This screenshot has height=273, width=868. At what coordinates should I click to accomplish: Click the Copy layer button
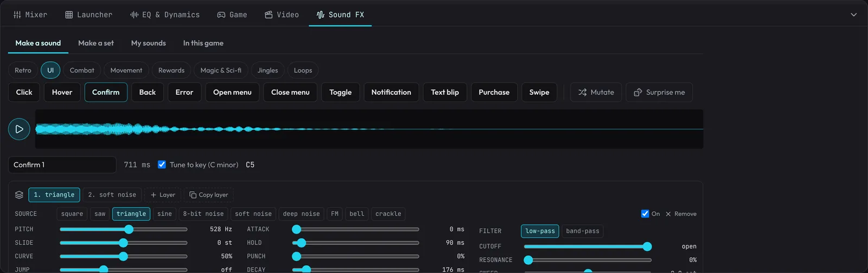[x=208, y=194]
